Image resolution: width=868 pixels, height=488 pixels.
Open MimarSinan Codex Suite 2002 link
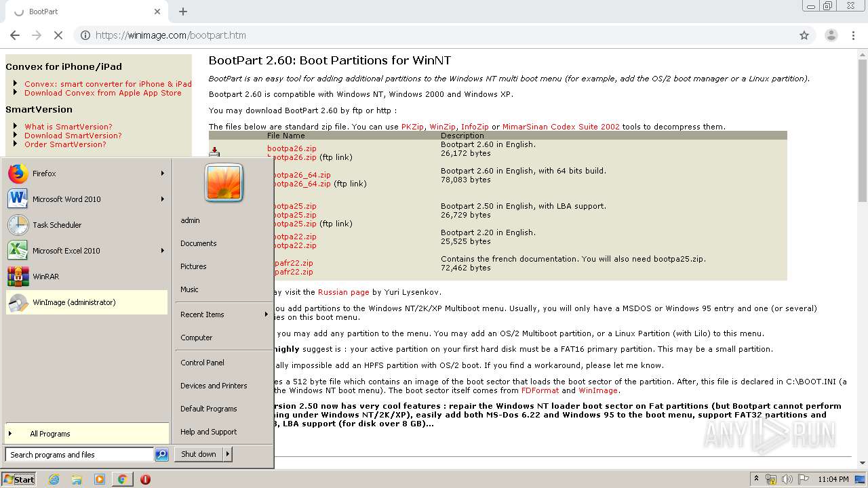(561, 127)
